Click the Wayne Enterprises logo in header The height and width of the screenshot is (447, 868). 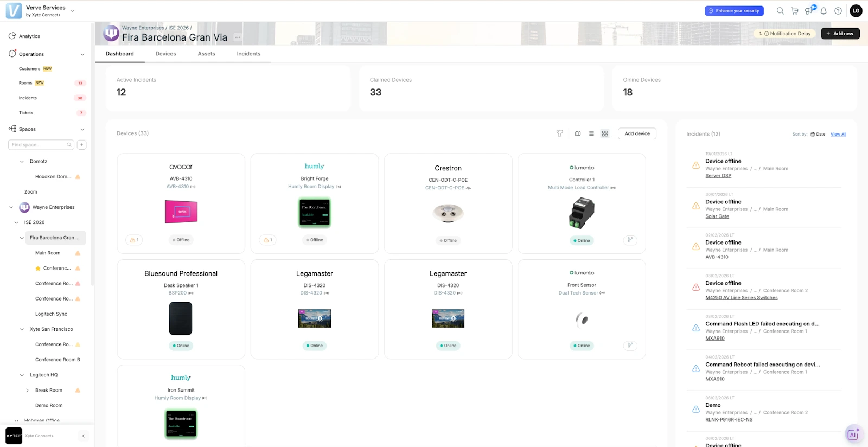tap(111, 34)
